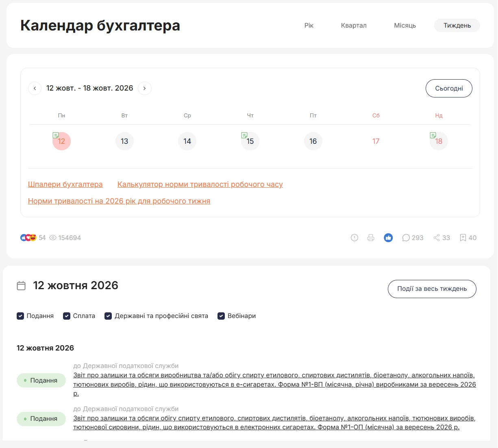Click calendar icon beside 12 жовтня 2026
This screenshot has width=498, height=448.
pos(21,286)
